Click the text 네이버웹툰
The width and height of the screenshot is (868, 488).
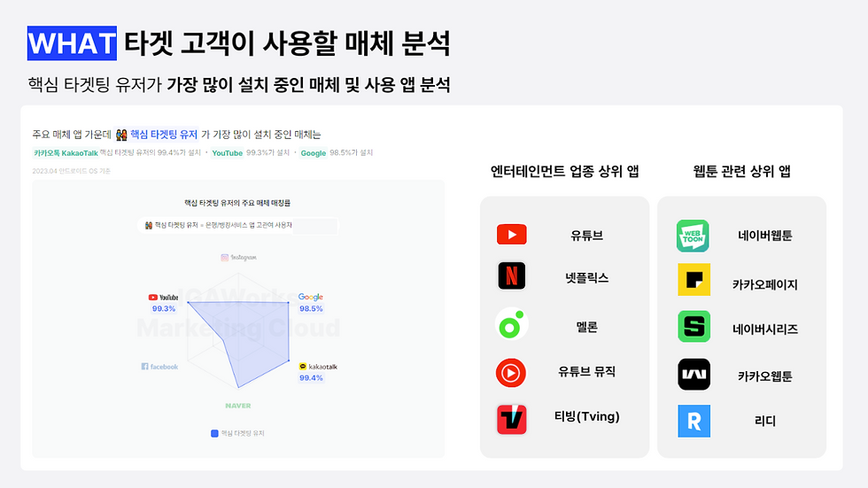[x=765, y=236]
